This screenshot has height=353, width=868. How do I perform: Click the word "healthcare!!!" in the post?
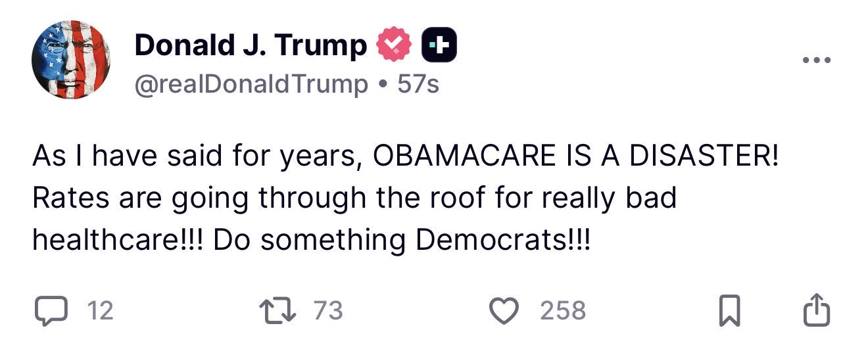119,240
